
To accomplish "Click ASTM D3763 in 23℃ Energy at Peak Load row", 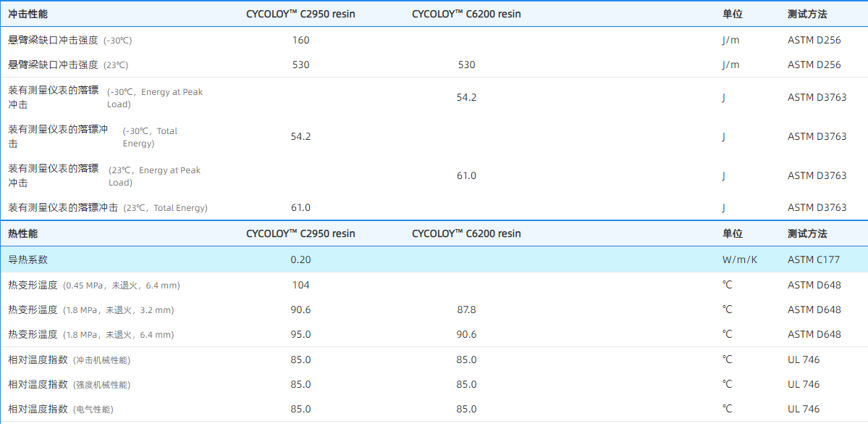I will tap(817, 175).
